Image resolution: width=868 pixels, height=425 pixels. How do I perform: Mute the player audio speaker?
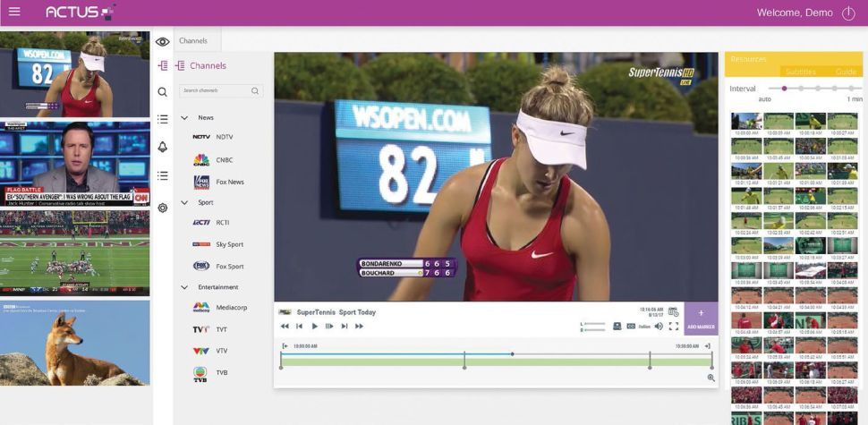(659, 327)
